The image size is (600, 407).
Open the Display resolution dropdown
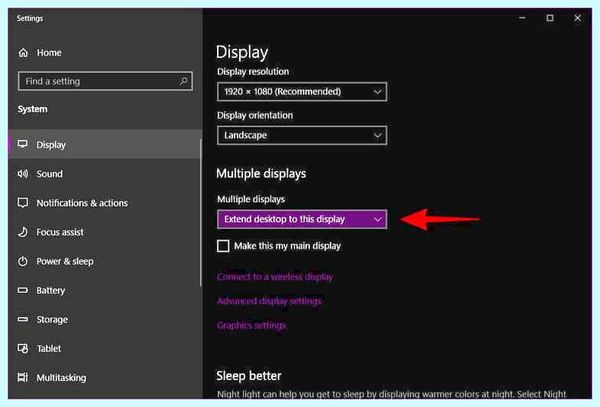click(x=302, y=92)
